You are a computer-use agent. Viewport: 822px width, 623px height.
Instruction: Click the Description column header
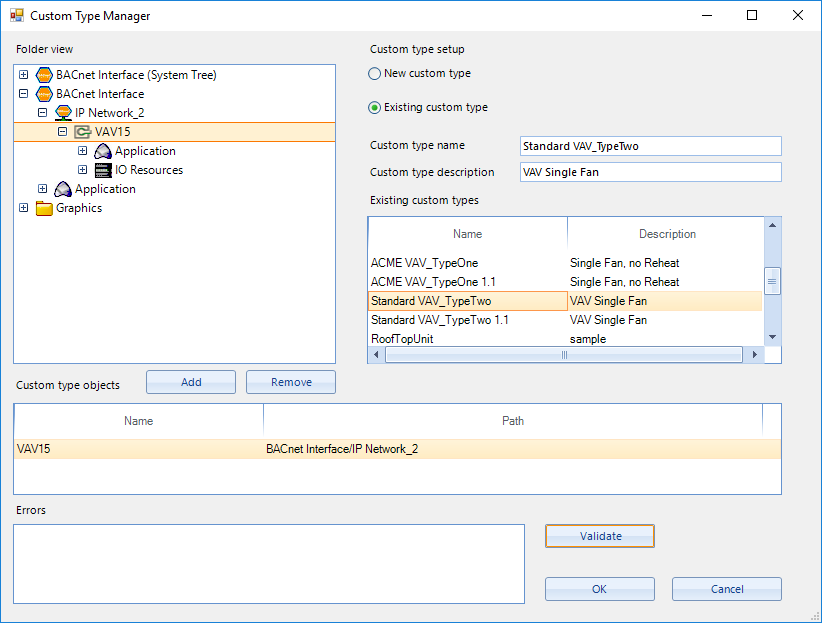pyautogui.click(x=667, y=234)
